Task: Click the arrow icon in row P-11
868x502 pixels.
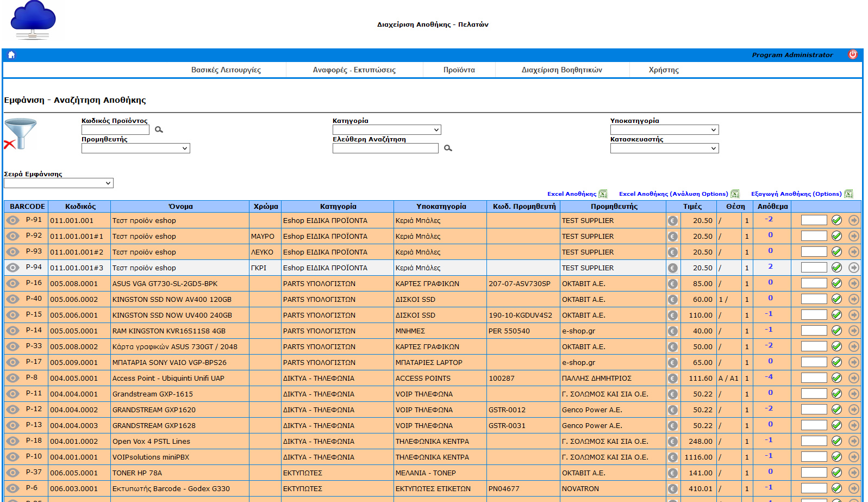Action: [854, 394]
